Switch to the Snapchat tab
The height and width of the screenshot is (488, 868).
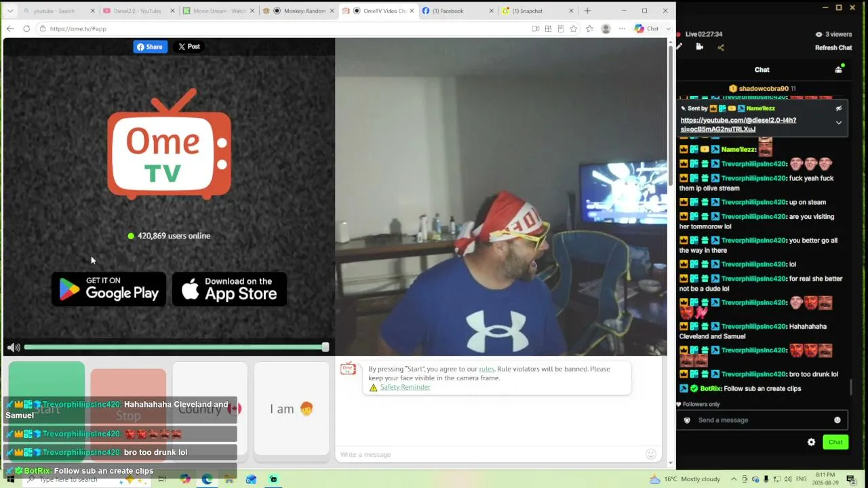coord(536,11)
